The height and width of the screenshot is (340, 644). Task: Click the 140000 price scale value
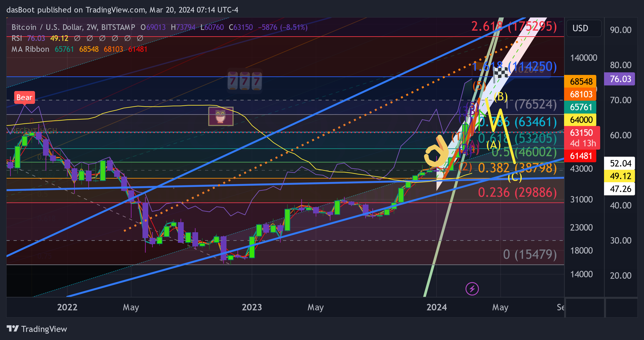click(583, 58)
